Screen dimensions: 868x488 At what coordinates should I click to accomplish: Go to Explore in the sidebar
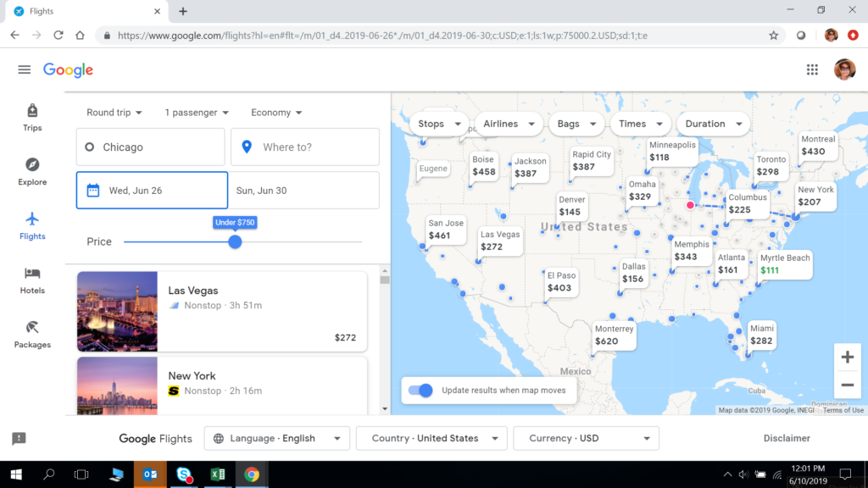[x=32, y=172]
